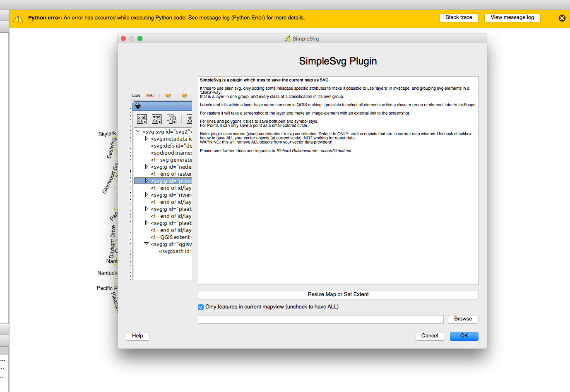570x392 pixels.
Task: Click the new text node abc icon
Action: 157,119
